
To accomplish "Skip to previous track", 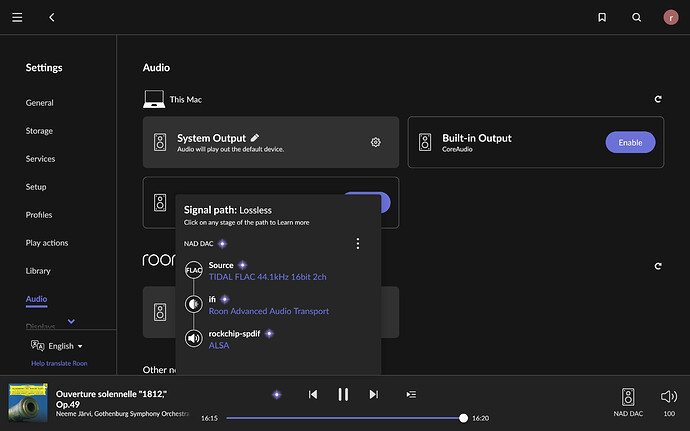I will click(313, 394).
